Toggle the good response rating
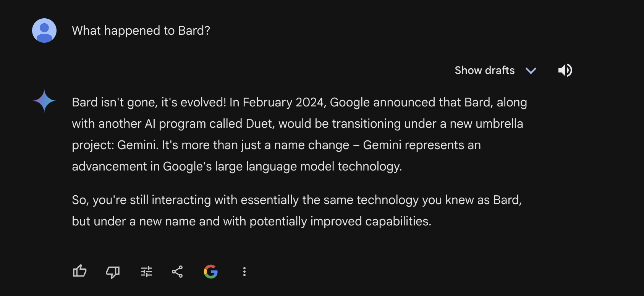Viewport: 644px width, 296px height. [79, 272]
